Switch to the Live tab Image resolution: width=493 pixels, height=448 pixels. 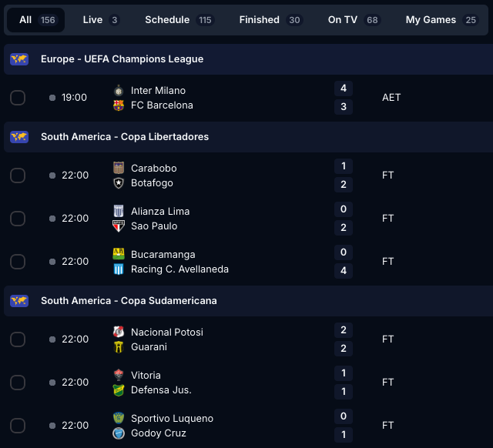pos(100,20)
